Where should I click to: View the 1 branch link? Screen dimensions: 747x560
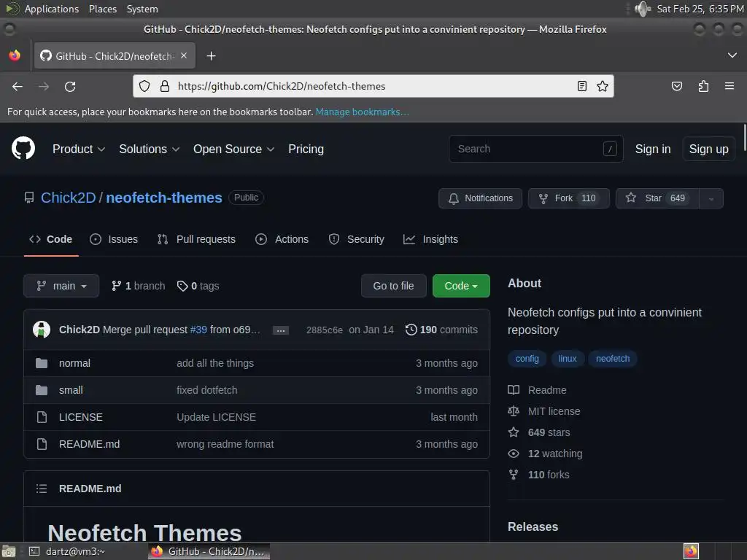[138, 286]
